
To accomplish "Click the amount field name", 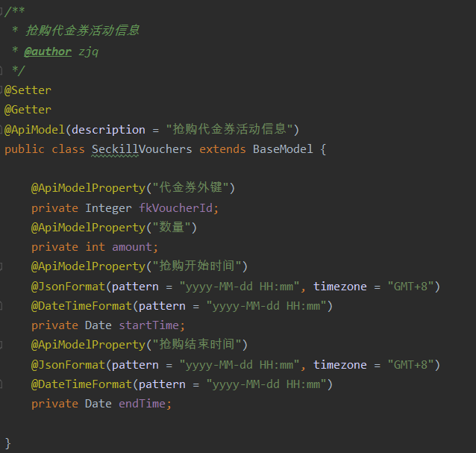I will pyautogui.click(x=132, y=247).
